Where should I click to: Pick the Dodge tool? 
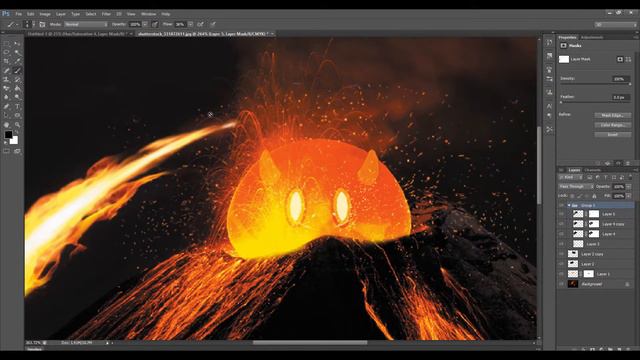(17, 97)
